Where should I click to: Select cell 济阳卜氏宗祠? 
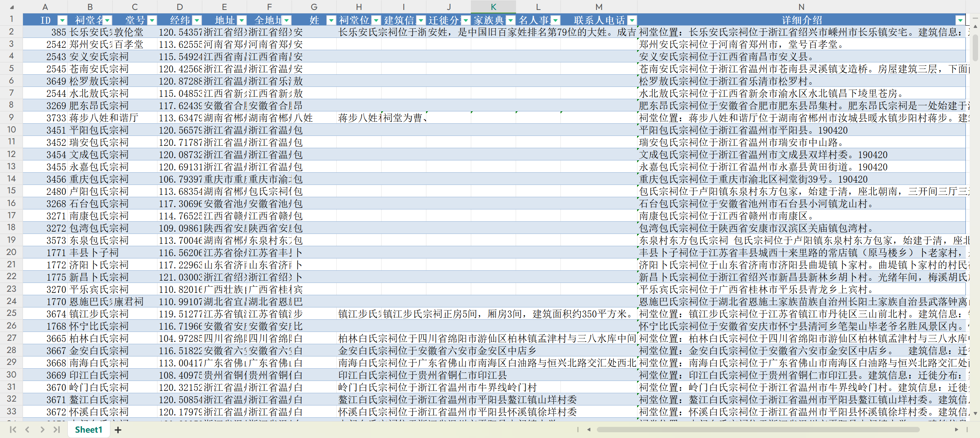pos(90,265)
